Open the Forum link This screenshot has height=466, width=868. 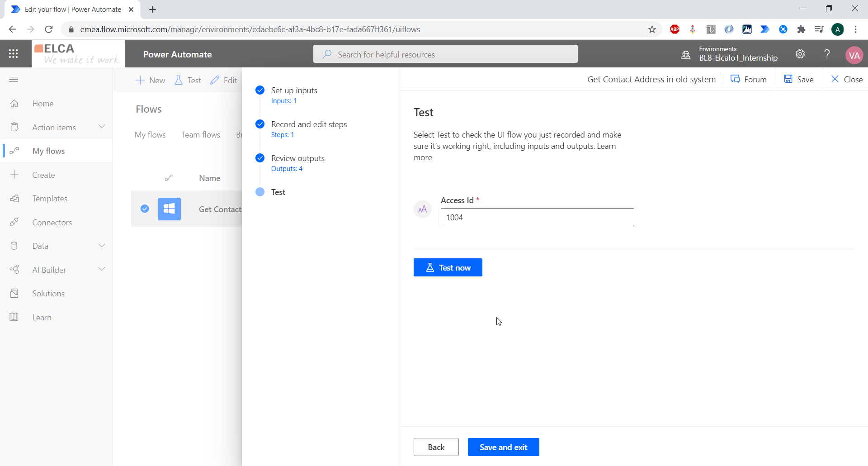pos(749,79)
